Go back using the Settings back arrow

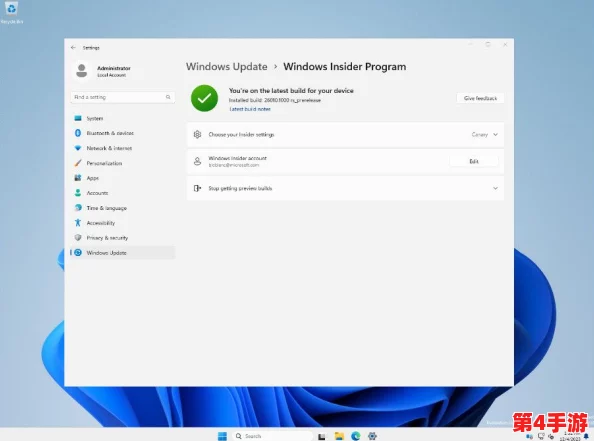pos(73,47)
